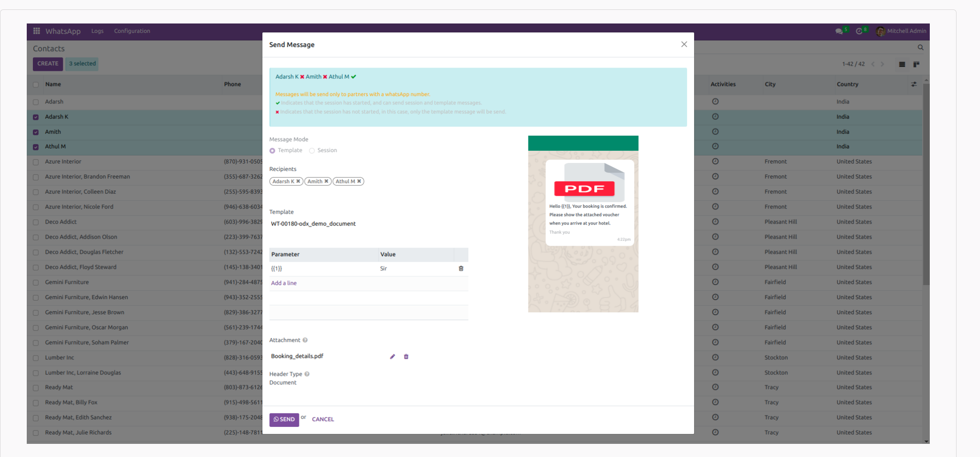Click the CREATE button
This screenshot has width=980, height=457.
click(x=48, y=64)
